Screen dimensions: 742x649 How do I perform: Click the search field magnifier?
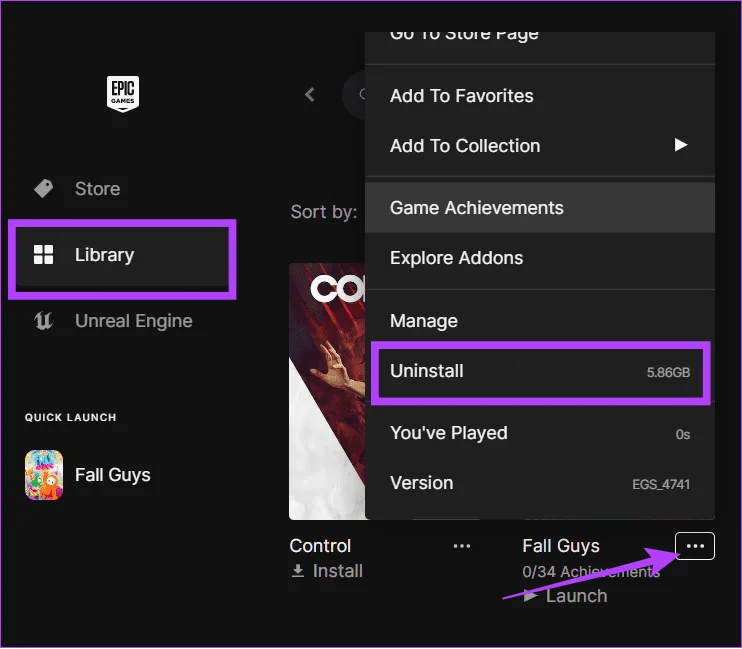[362, 95]
